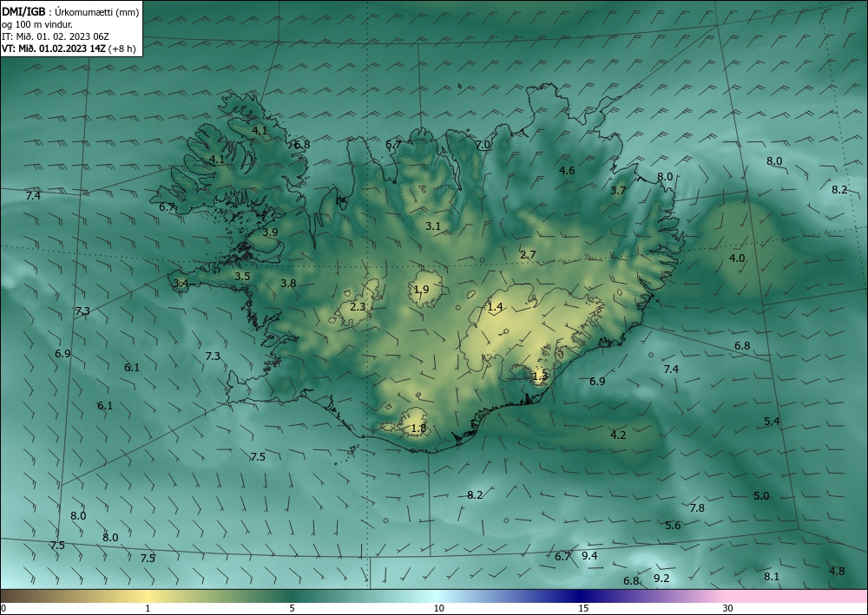Screen dimensions: 868x615
Task: Click the 4.8 value label
Action: [837, 571]
